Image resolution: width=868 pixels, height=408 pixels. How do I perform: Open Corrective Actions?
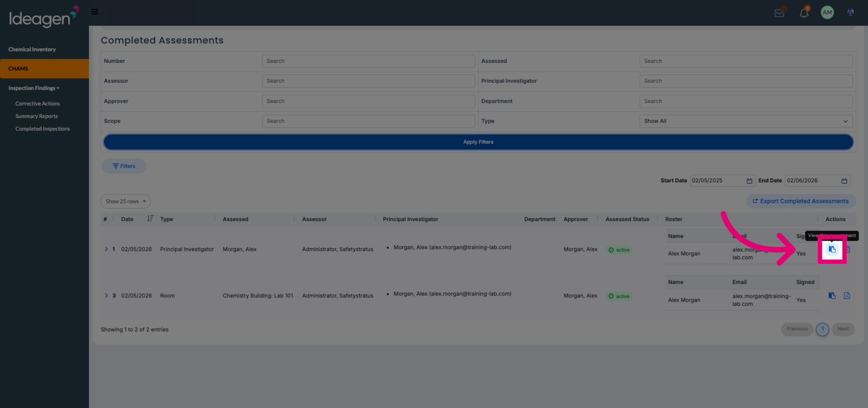tap(38, 104)
